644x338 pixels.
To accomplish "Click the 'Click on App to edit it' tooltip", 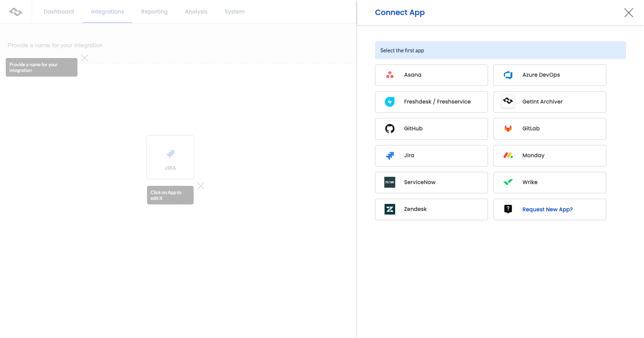I will pos(170,195).
